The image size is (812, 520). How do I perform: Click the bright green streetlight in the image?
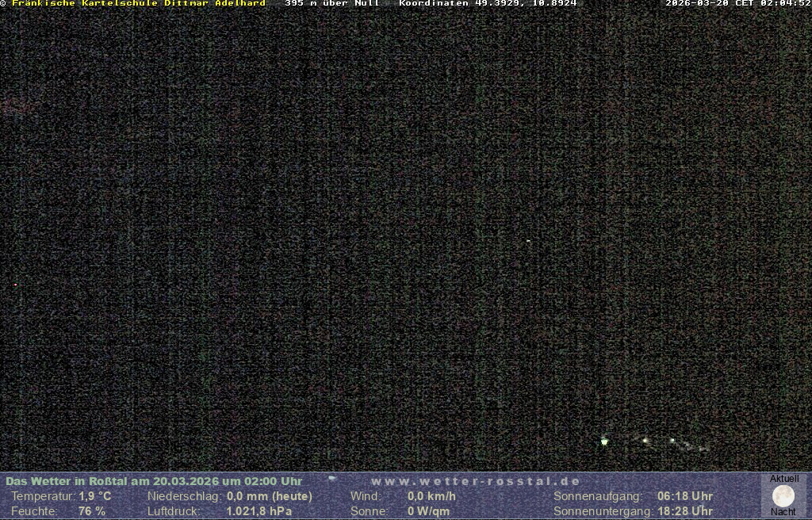[604, 441]
